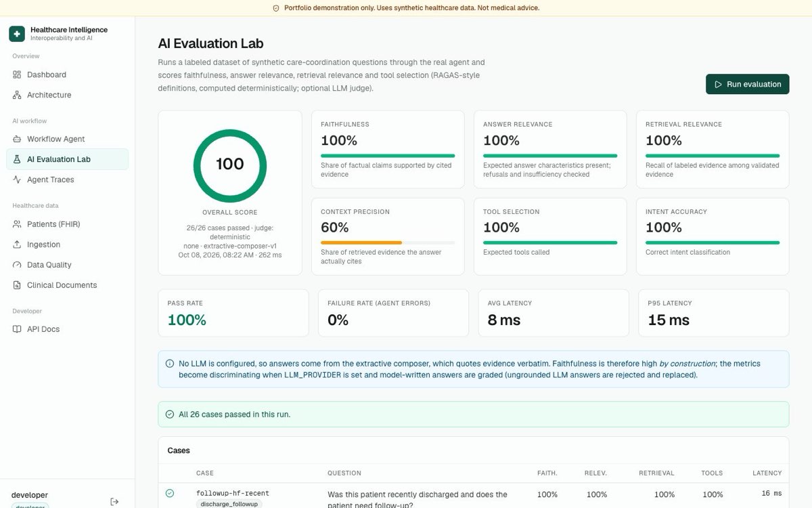This screenshot has height=508, width=812.
Task: Click the AI Evaluation Lab page heading
Action: (x=210, y=44)
